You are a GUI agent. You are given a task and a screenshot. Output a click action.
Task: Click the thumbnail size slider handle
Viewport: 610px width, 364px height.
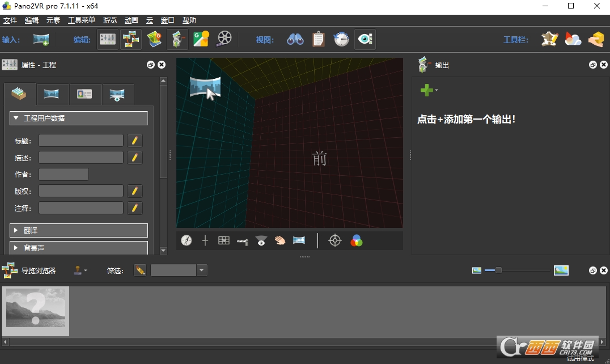tap(498, 270)
